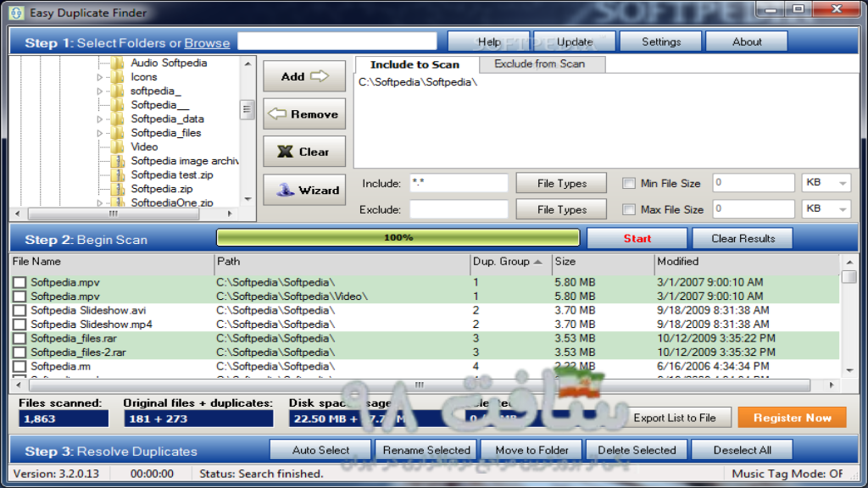Launch the Wizard

(x=304, y=190)
